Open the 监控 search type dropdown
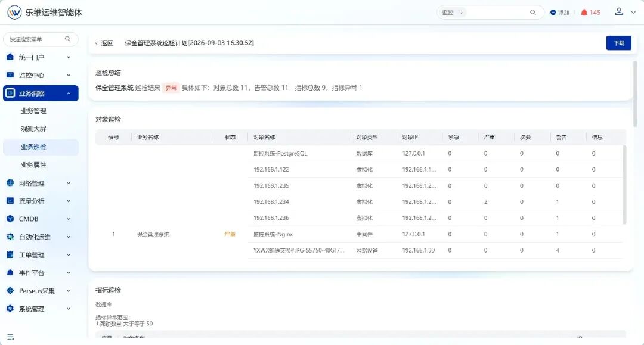Viewport: 644px width, 345px height. (x=453, y=13)
